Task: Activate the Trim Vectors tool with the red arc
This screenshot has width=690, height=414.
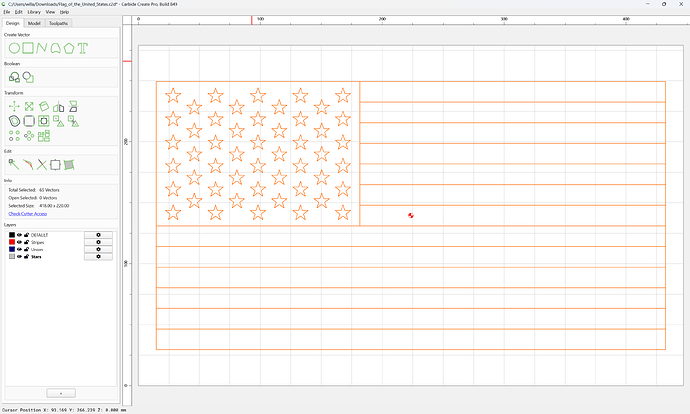Action: pos(28,165)
